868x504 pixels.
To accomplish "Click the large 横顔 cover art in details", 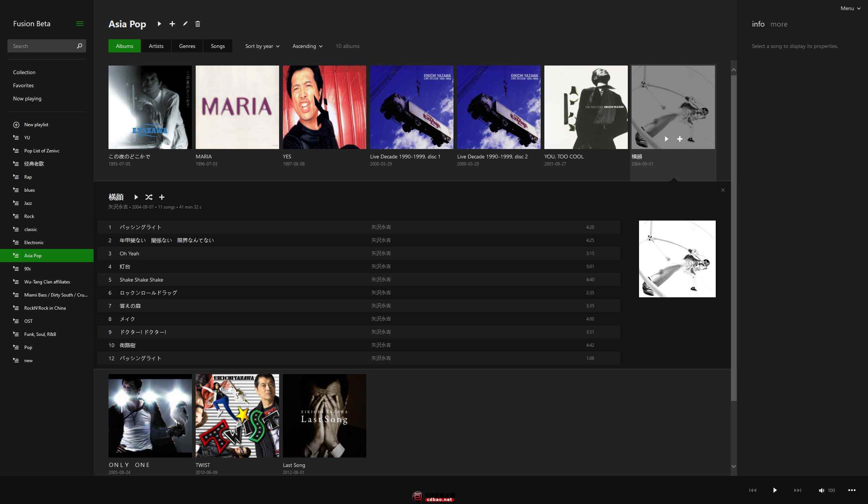I will (677, 259).
